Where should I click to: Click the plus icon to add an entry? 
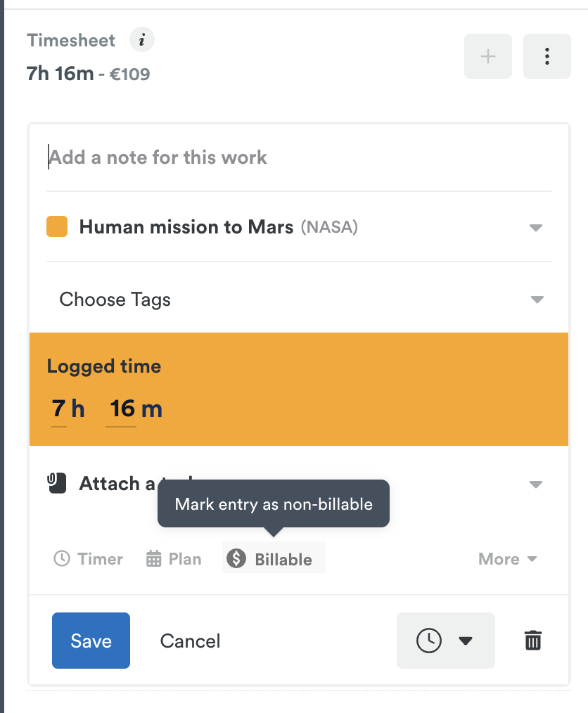[x=487, y=56]
